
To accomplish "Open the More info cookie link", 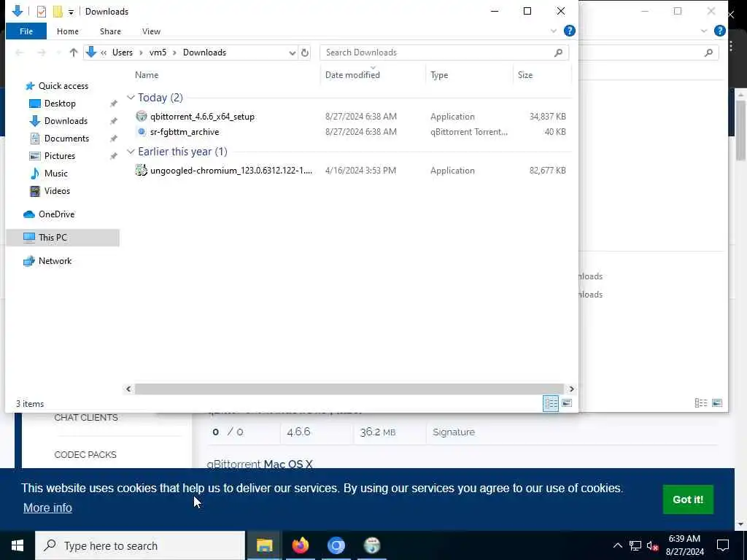I will pos(47,508).
